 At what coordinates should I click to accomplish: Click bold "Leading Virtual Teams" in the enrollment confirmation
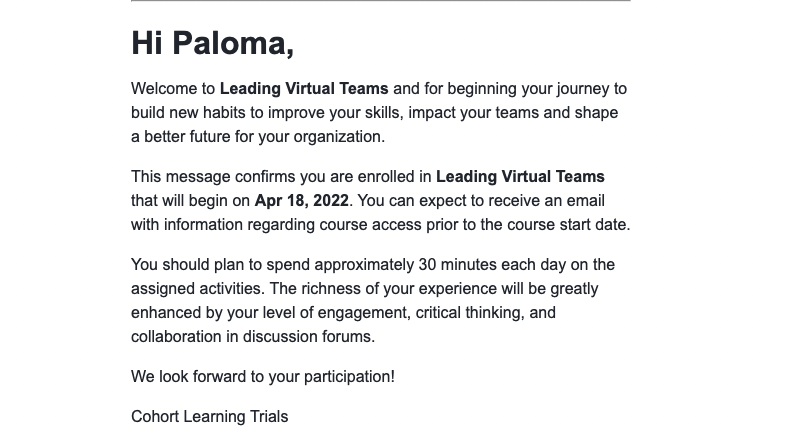click(x=520, y=177)
